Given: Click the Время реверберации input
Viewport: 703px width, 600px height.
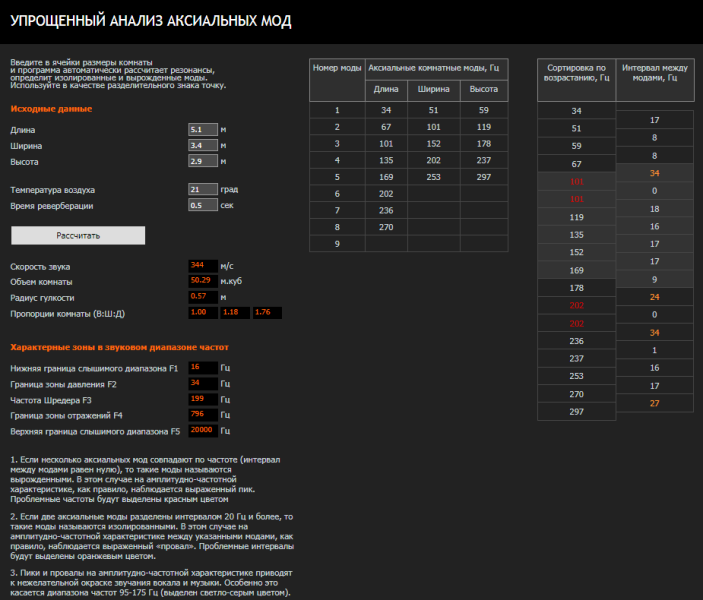Looking at the screenshot, I should click(x=202, y=206).
